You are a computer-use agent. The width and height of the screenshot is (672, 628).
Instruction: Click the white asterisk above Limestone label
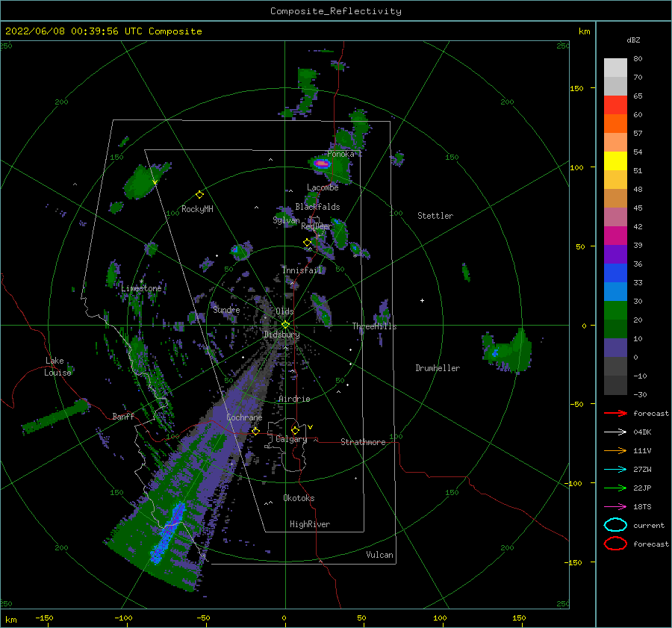pyautogui.click(x=141, y=282)
